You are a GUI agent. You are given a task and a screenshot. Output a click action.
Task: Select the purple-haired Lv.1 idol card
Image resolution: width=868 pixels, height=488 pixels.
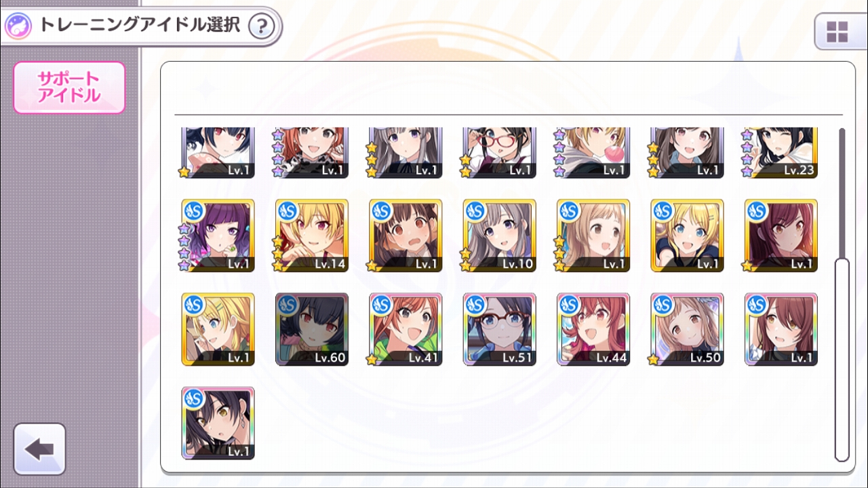click(218, 236)
